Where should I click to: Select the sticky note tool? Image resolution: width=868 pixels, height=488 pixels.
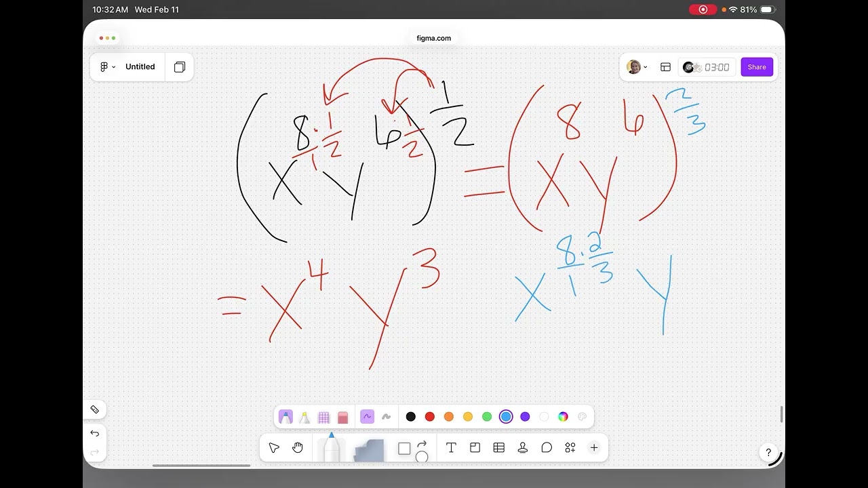pos(369,450)
